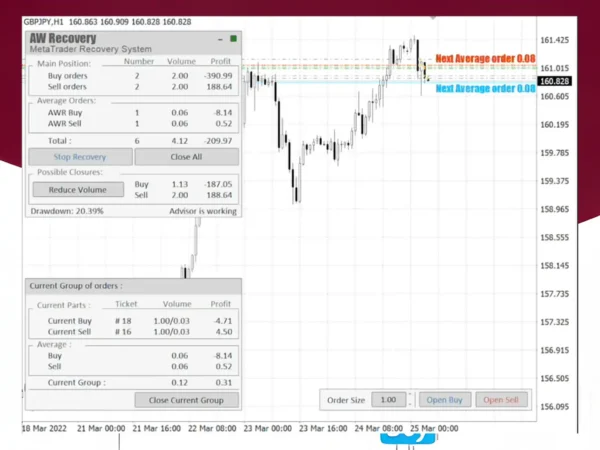Click the Order Size input field
600x450 pixels.
click(388, 400)
